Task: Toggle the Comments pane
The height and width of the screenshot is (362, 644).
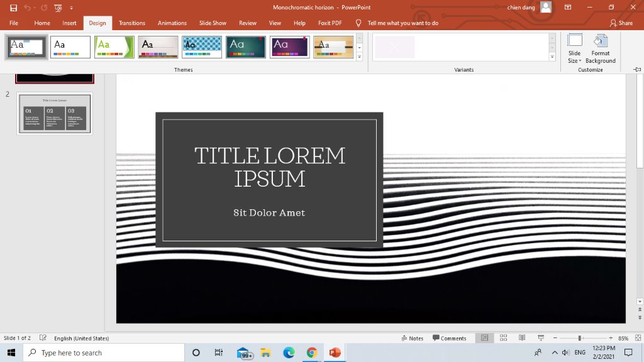Action: 449,338
